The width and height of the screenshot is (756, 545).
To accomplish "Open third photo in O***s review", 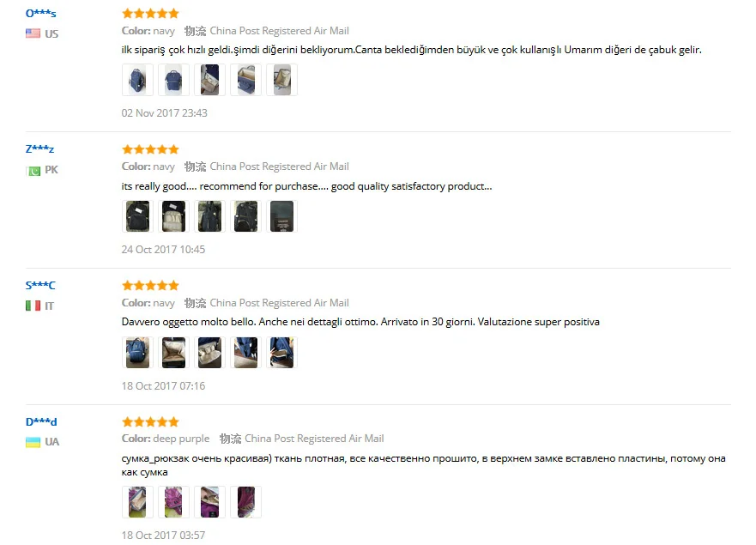I will pyautogui.click(x=209, y=80).
